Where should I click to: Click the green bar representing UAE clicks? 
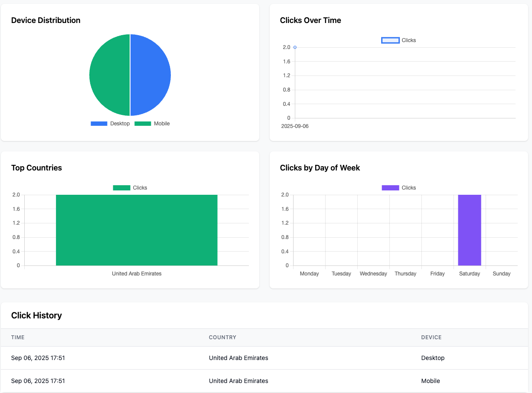(137, 230)
